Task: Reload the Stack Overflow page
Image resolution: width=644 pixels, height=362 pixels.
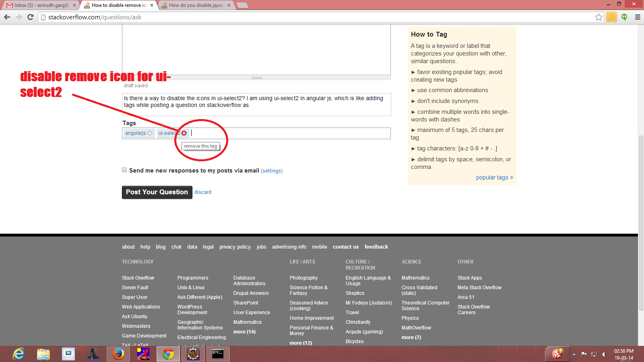Action: click(x=30, y=17)
